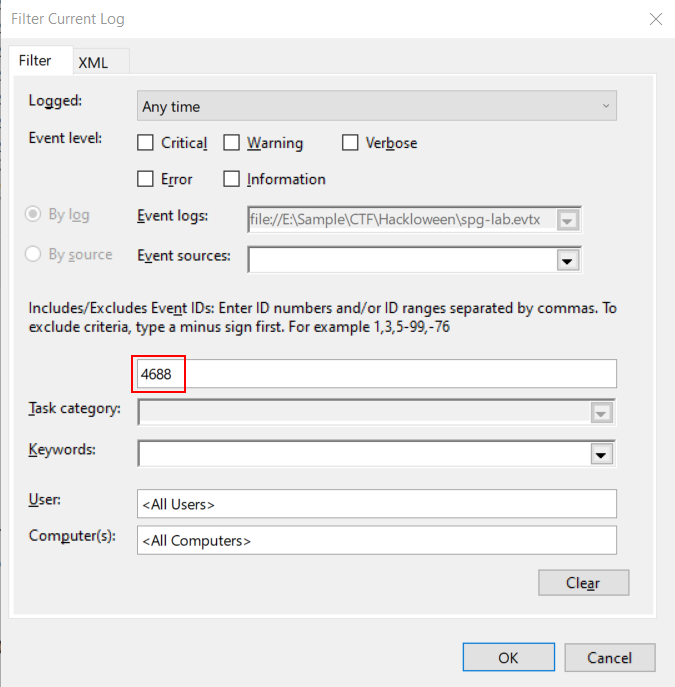The width and height of the screenshot is (675, 687).
Task: Enable the Error event level checkbox
Action: (145, 179)
